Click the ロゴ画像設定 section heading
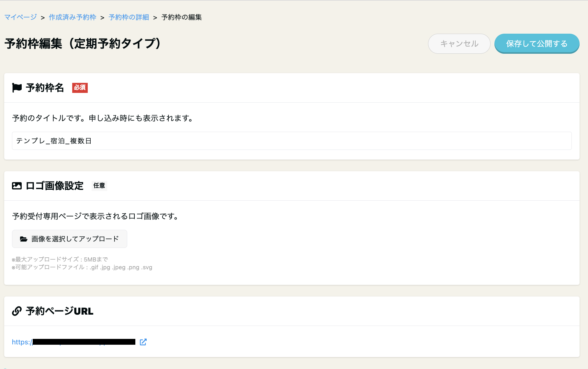Image resolution: width=588 pixels, height=369 pixels. [x=55, y=185]
